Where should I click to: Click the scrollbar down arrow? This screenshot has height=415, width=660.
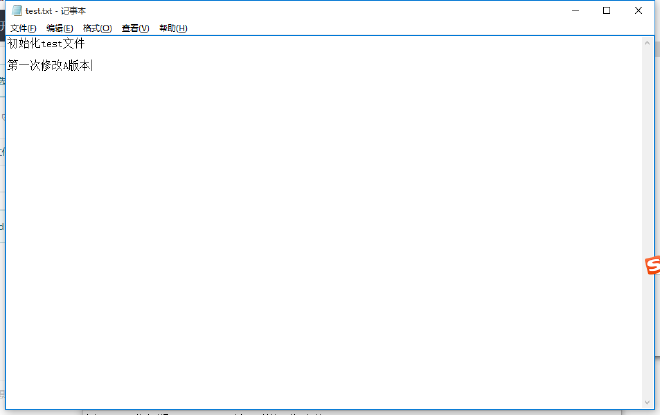648,402
